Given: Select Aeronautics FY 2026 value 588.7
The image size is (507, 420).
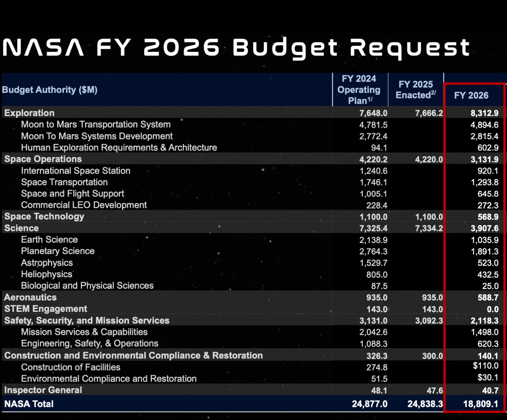Looking at the screenshot, I should point(488,298).
